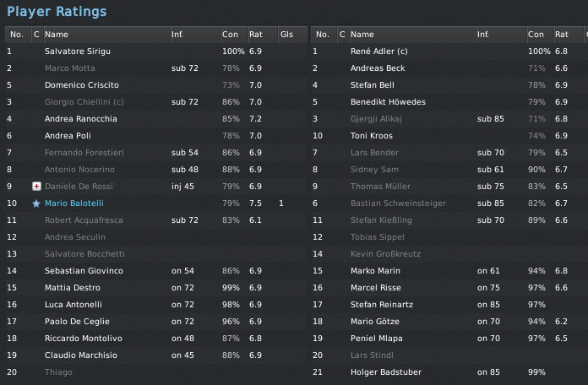Screen dimensions: 588x385
Task: Click the star icon next to Mario Balotelli
Action: coord(36,203)
